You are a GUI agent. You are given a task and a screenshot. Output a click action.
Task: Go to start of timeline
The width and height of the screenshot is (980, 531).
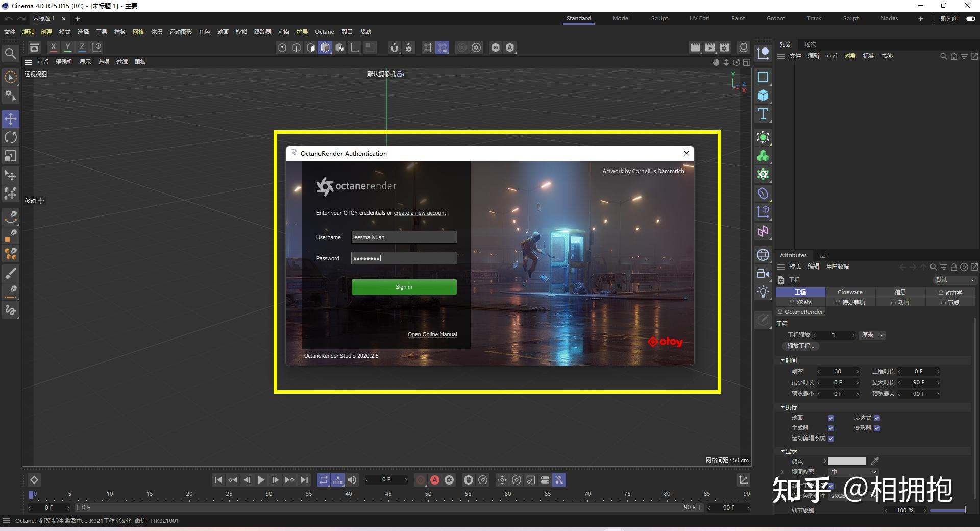point(218,480)
